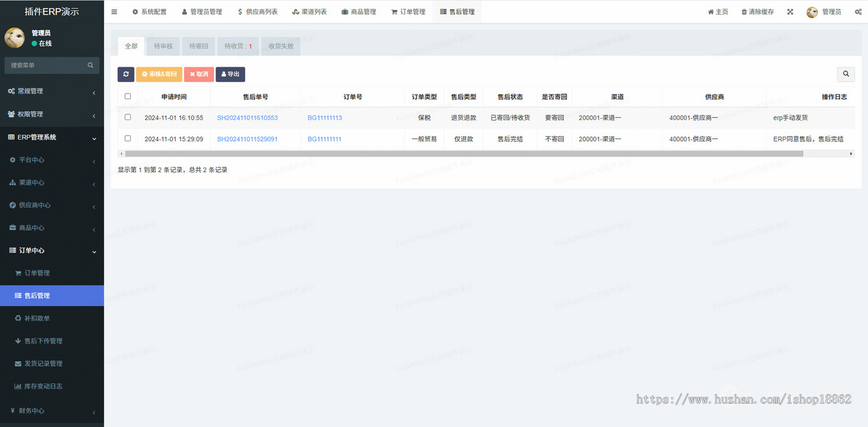
Task: Click the refresh icon above the table
Action: [x=125, y=75]
